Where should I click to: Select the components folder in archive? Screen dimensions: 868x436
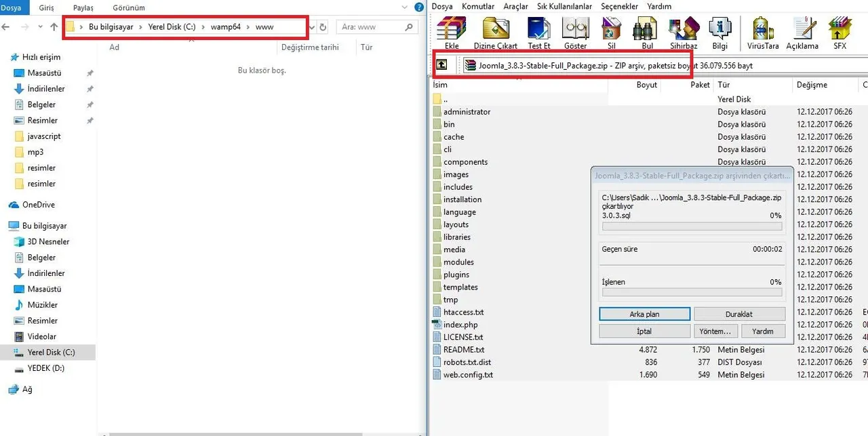465,162
